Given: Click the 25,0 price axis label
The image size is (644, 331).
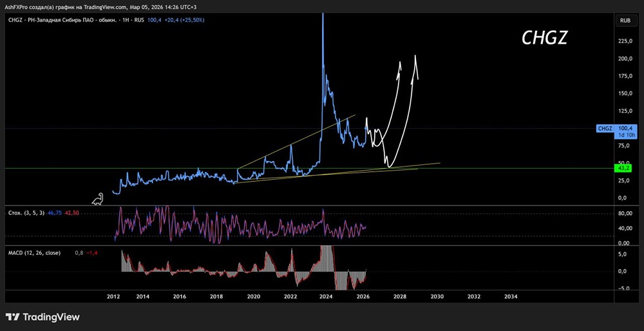Looking at the screenshot, I should click(625, 180).
